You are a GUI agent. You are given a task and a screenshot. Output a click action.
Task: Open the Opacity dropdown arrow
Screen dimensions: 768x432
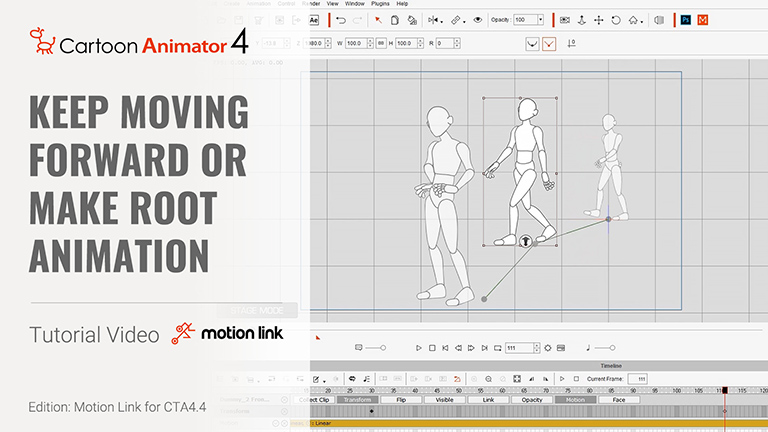pyautogui.click(x=541, y=20)
